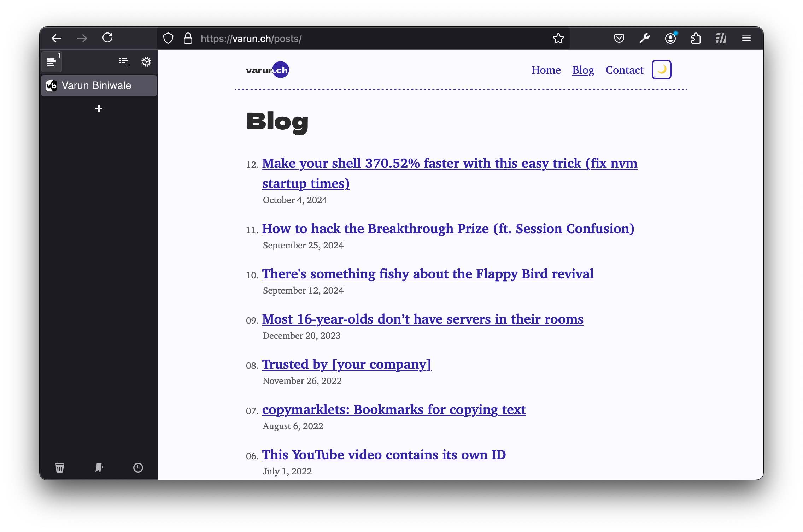The width and height of the screenshot is (803, 532).
Task: Open the history clock icon in sidebar
Action: 138,468
